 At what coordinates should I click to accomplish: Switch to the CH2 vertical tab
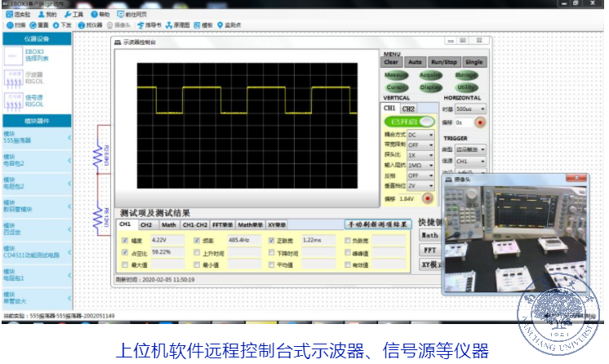pos(407,108)
